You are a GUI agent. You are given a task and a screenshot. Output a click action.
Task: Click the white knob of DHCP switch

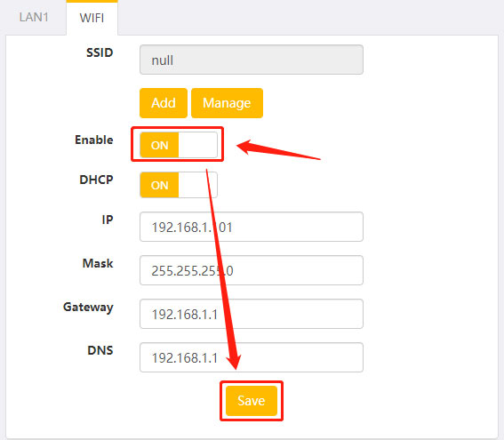point(197,185)
